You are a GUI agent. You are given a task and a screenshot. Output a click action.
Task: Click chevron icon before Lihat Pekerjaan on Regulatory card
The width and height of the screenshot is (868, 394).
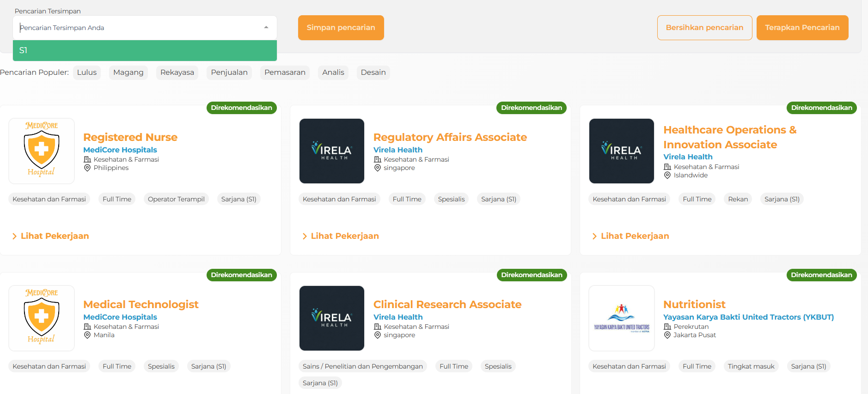[304, 236]
